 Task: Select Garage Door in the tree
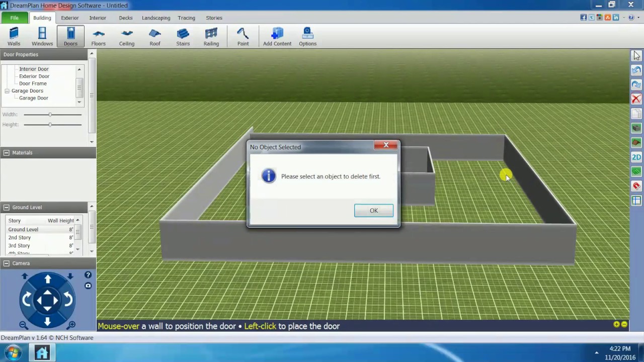[x=34, y=98]
